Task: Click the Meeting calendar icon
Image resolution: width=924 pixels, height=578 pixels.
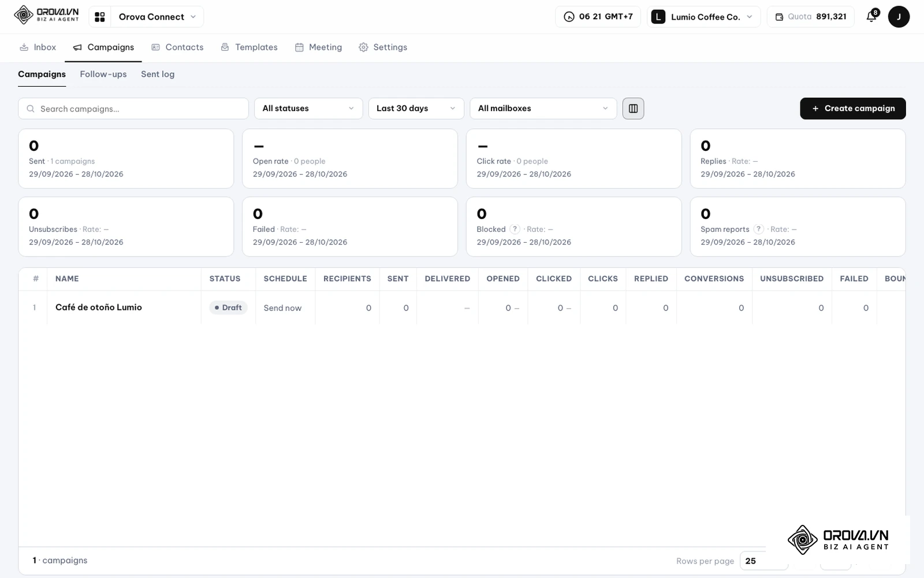Action: [x=299, y=47]
